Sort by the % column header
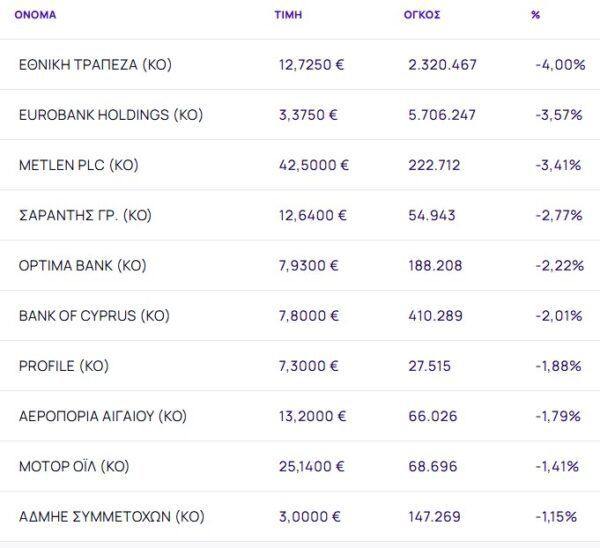The image size is (600, 548). coord(536,15)
